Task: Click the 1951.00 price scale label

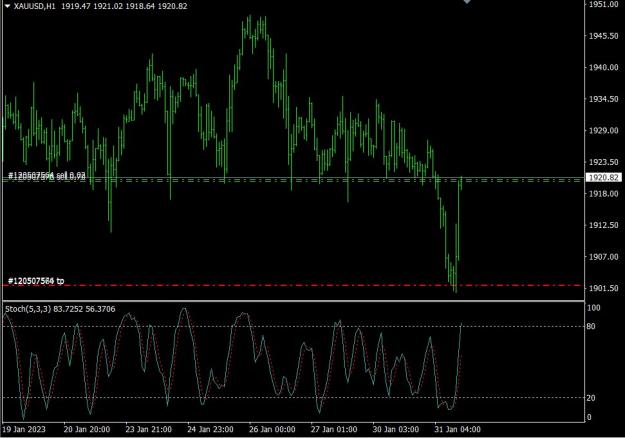Action: (603, 4)
